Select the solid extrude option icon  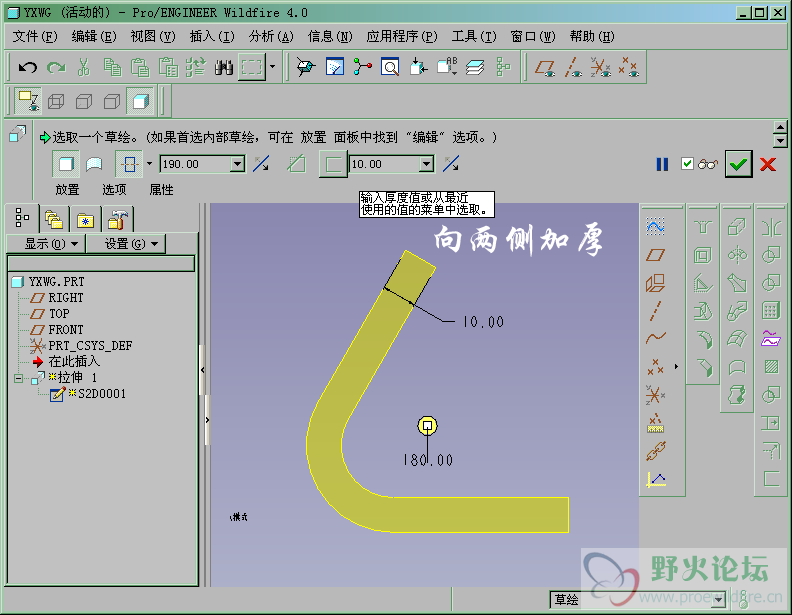point(66,164)
